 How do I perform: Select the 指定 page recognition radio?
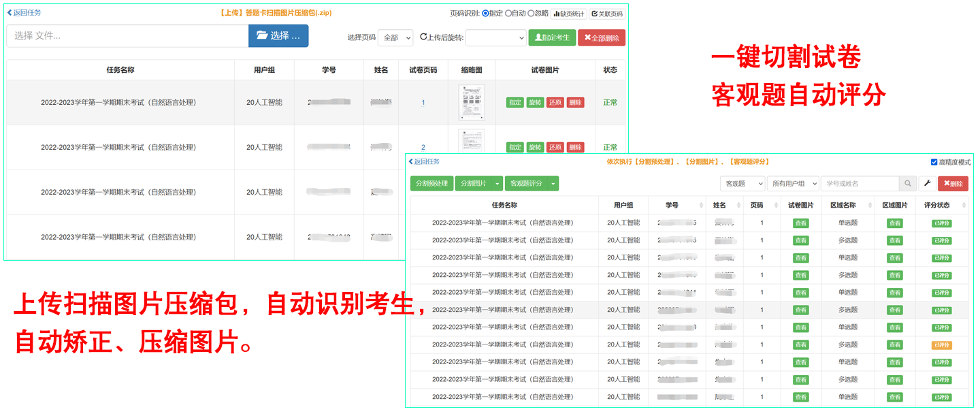(485, 13)
